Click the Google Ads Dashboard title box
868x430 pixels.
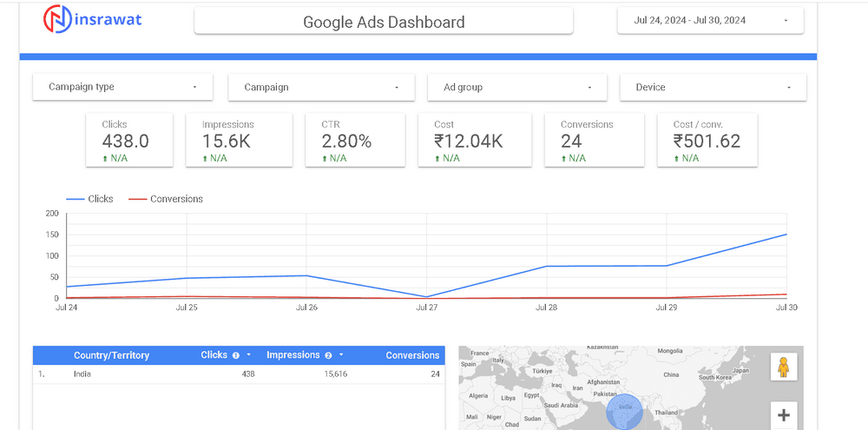[x=383, y=22]
